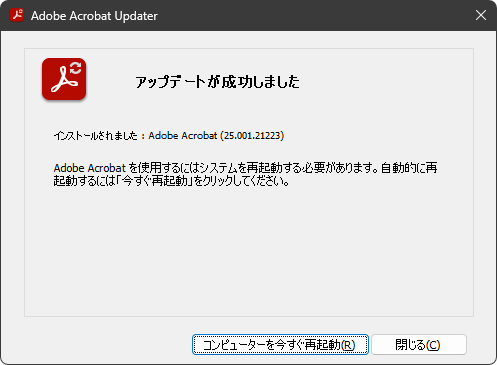Click the コンピューターを今すぐ再起動(R) button
The height and width of the screenshot is (365, 497).
(280, 344)
